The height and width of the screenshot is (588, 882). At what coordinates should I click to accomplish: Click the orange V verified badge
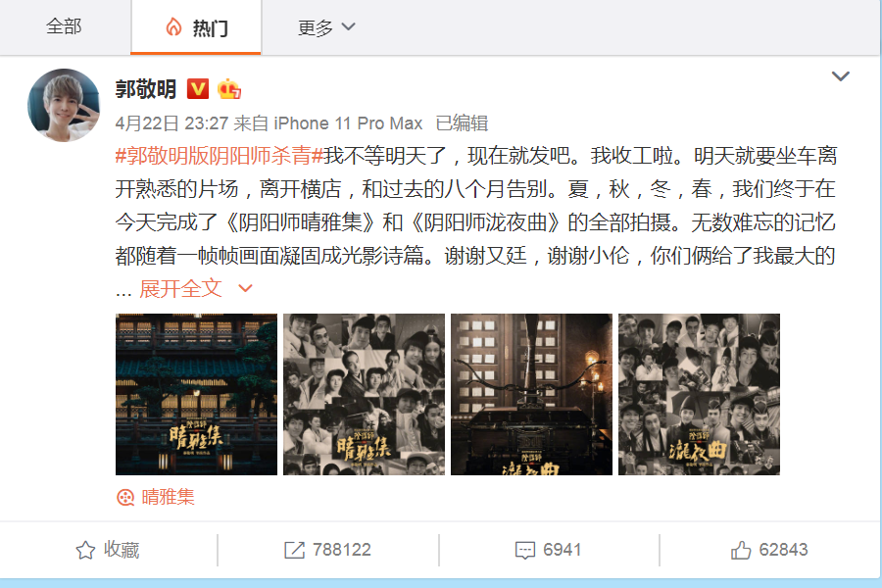[x=198, y=89]
